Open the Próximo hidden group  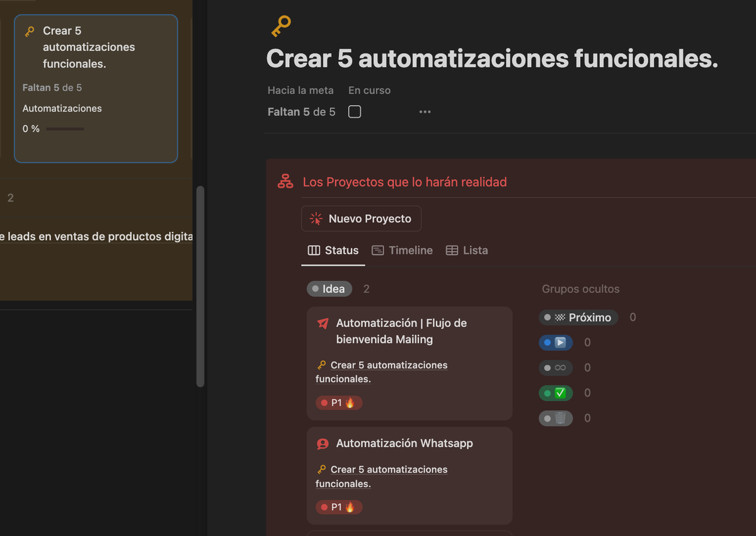click(578, 317)
